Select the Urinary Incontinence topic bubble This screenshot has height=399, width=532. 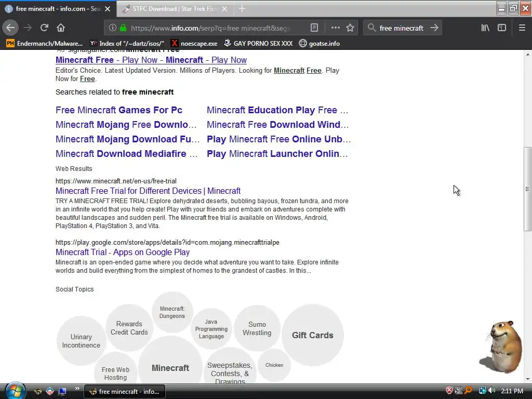click(81, 341)
